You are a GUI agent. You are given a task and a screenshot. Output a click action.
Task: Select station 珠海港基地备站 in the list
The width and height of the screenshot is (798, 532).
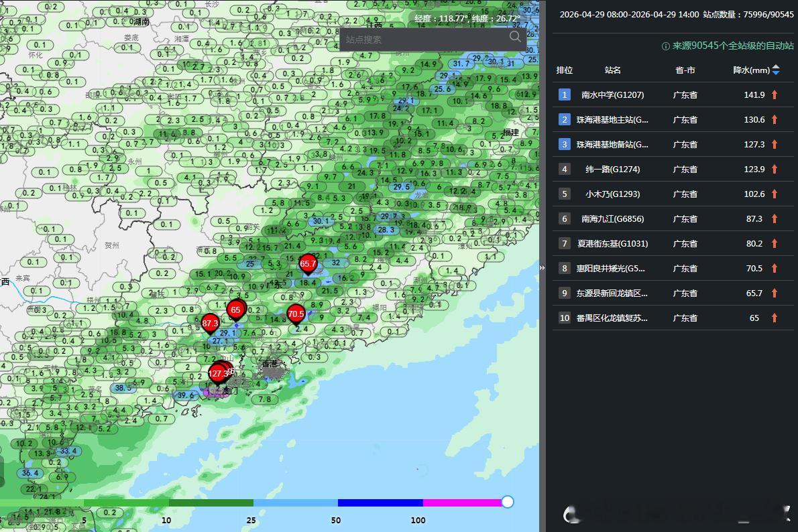pos(612,145)
